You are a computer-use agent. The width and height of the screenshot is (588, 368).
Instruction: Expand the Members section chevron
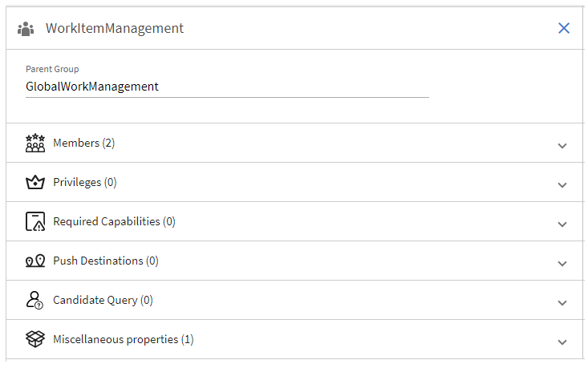tap(562, 146)
